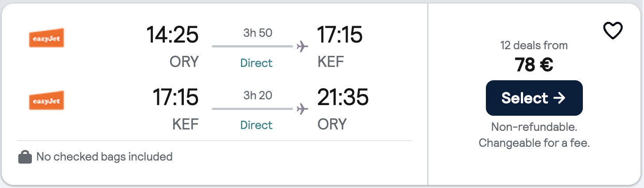Save flight with the heart icon
Viewport: 644px width, 188px height.
(613, 31)
